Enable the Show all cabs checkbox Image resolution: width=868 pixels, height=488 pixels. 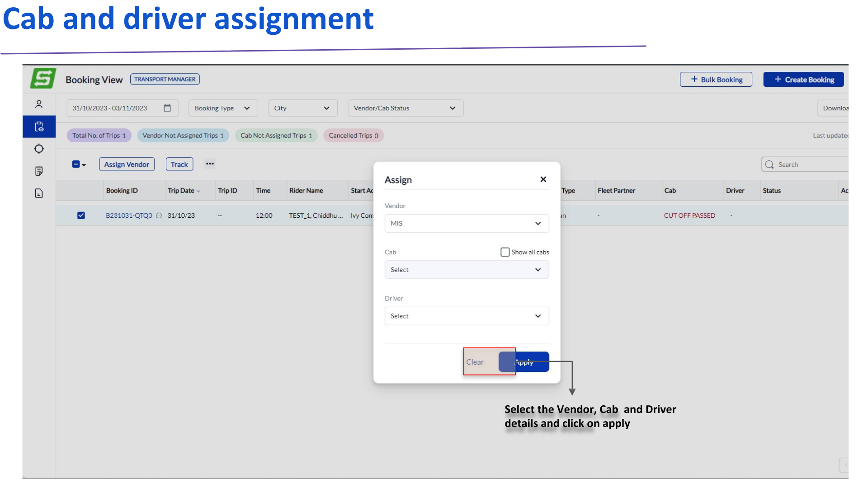click(505, 252)
